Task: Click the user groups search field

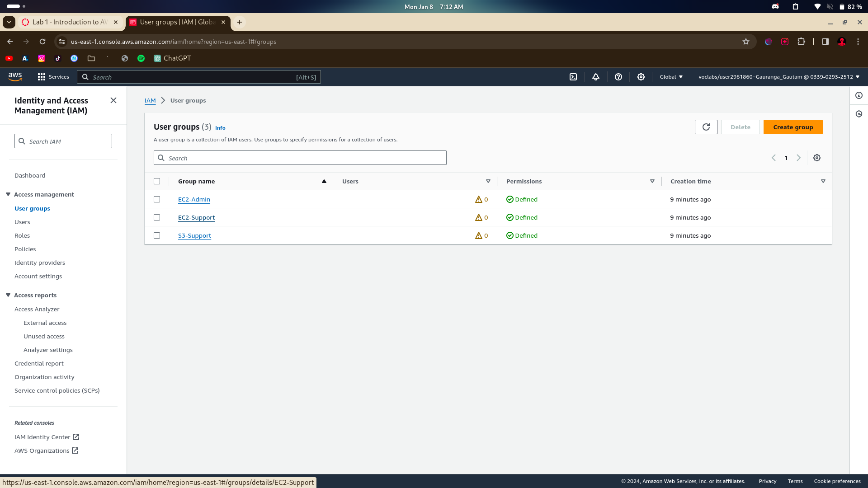Action: click(x=300, y=158)
